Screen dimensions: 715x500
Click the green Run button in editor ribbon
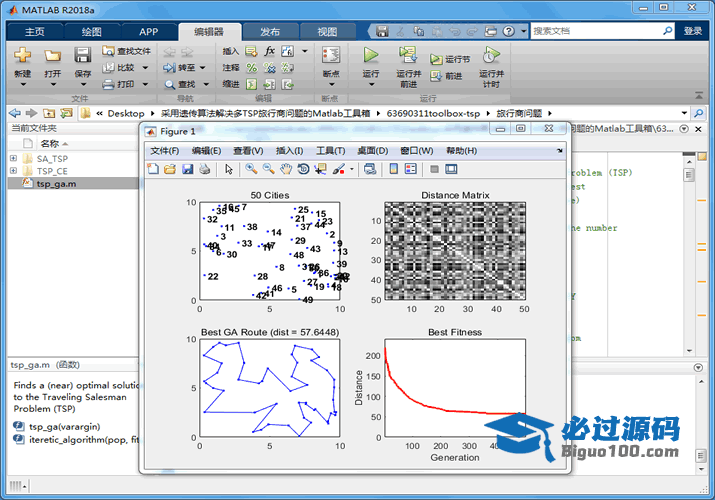(x=371, y=58)
